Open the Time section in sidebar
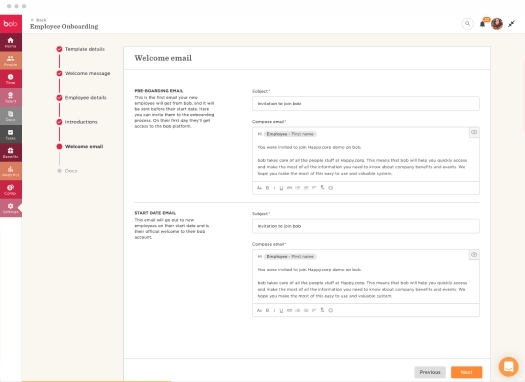The height and width of the screenshot is (382, 525). coord(11,79)
